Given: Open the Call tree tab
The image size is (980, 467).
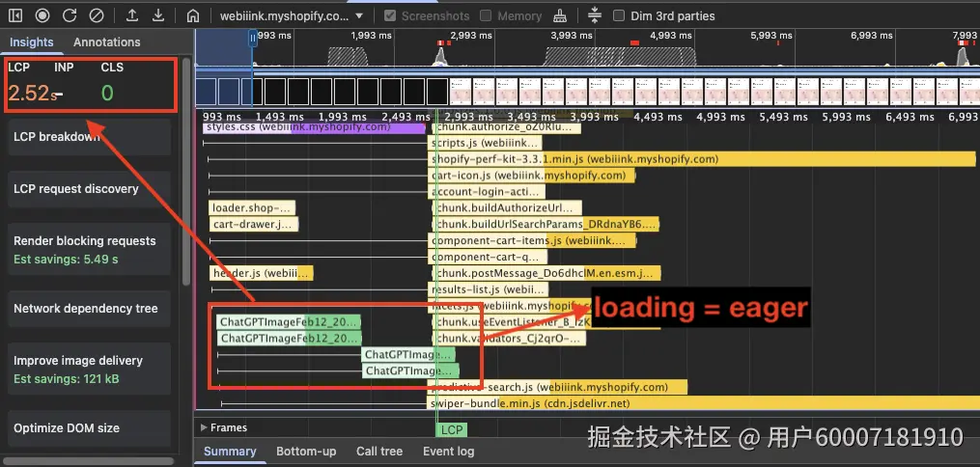Looking at the screenshot, I should tap(379, 452).
